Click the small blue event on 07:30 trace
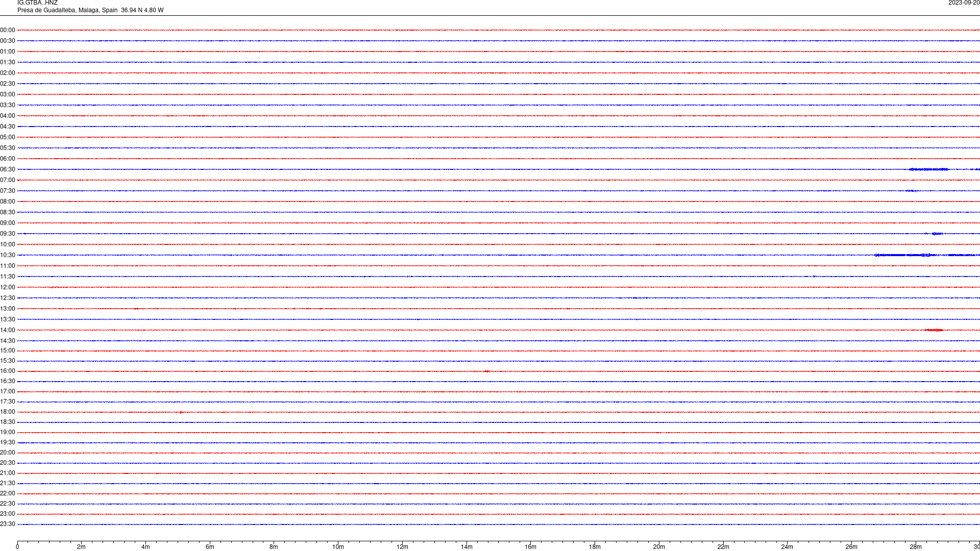This screenshot has height=551, width=980. 912,191
